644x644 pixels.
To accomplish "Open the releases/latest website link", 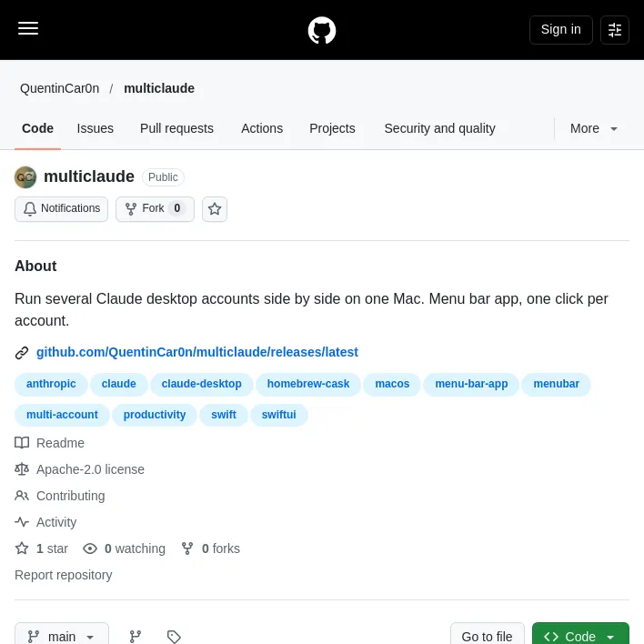I will (x=197, y=352).
